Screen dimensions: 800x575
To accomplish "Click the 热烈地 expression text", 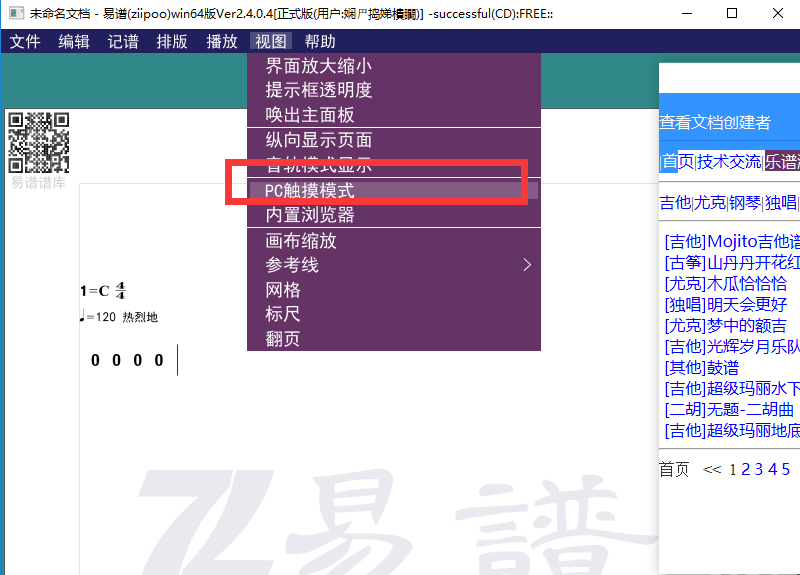I will [x=140, y=317].
